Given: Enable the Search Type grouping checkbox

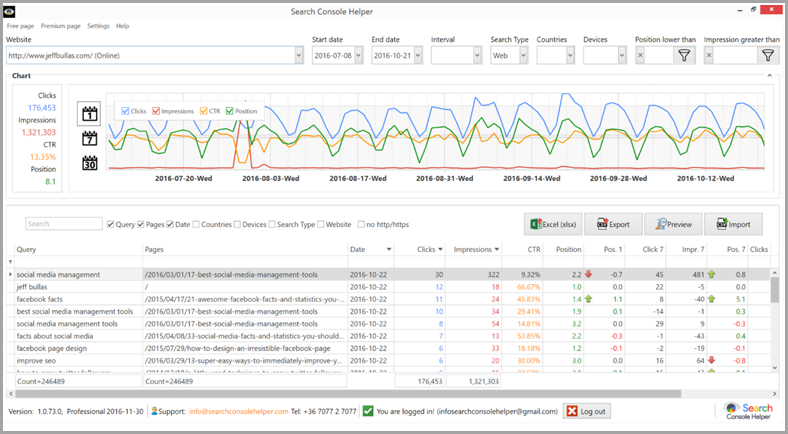Looking at the screenshot, I should [x=272, y=224].
